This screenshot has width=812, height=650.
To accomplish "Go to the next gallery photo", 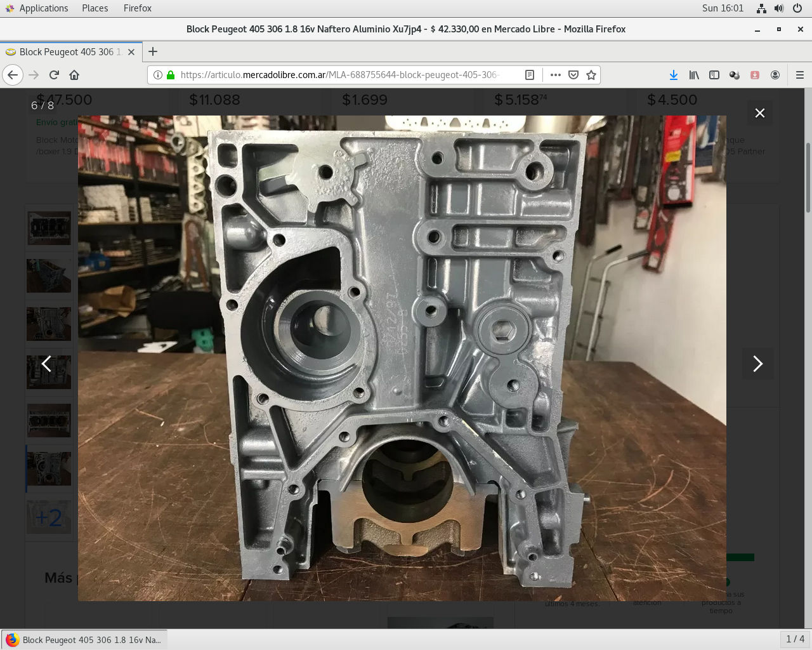I will coord(757,364).
